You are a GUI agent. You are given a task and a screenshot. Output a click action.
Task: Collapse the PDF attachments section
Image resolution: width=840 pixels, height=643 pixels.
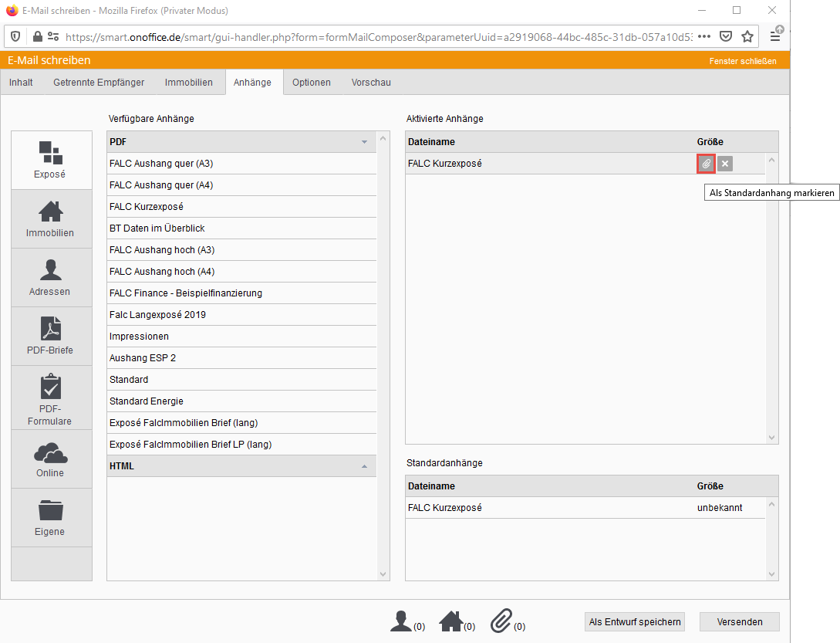[x=364, y=142]
